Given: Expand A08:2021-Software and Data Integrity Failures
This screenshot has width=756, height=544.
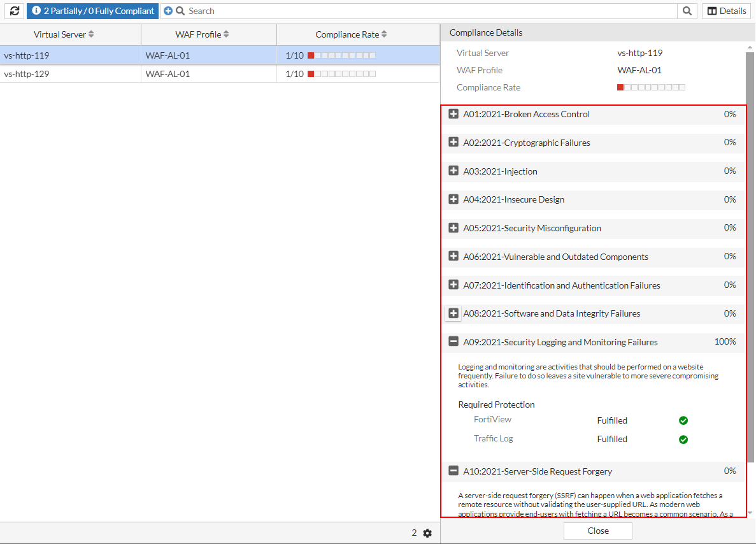Looking at the screenshot, I should coord(453,313).
